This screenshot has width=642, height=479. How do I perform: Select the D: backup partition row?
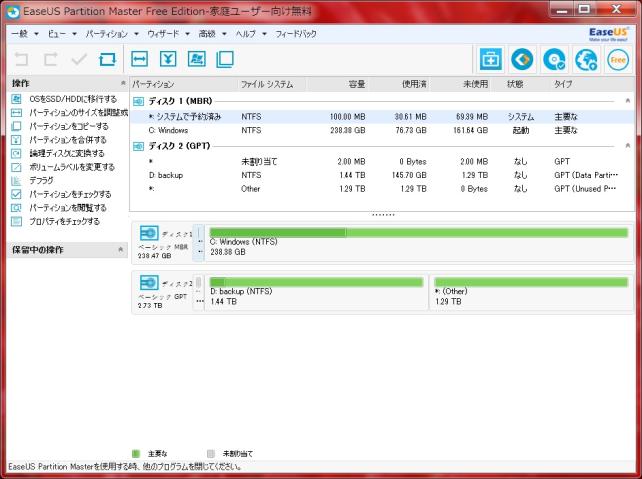click(x=382, y=175)
